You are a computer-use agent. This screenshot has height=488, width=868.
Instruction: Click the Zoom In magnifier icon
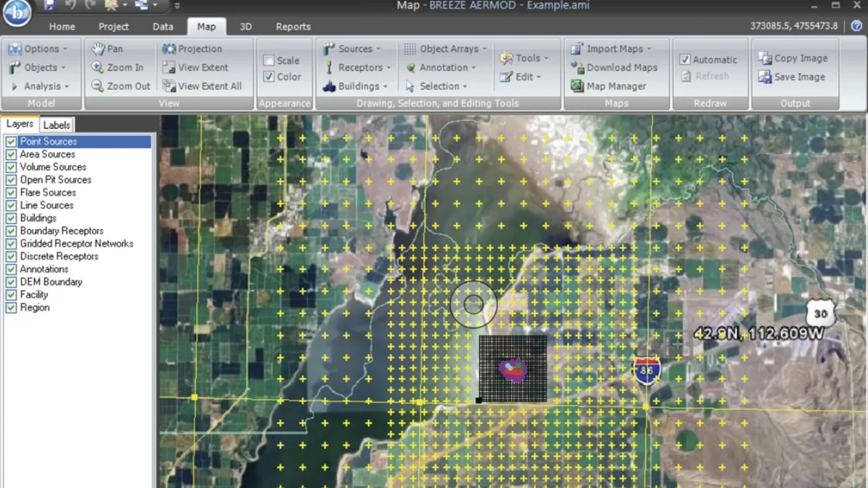coord(98,67)
